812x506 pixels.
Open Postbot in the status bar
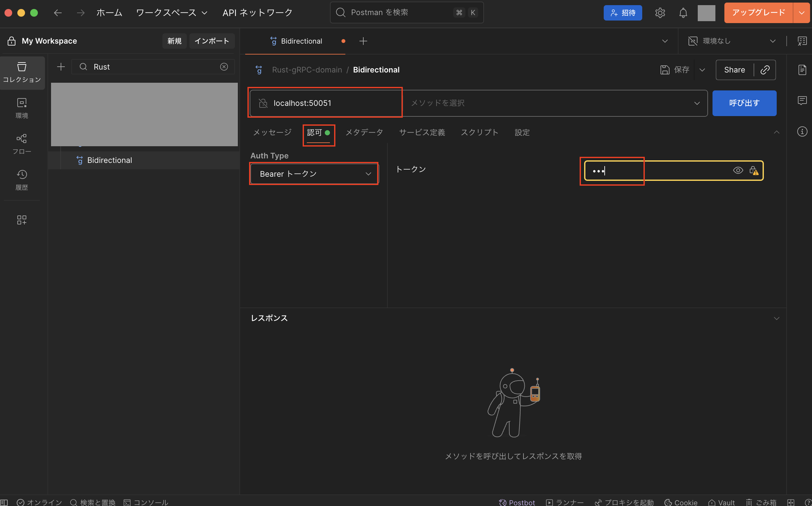516,502
